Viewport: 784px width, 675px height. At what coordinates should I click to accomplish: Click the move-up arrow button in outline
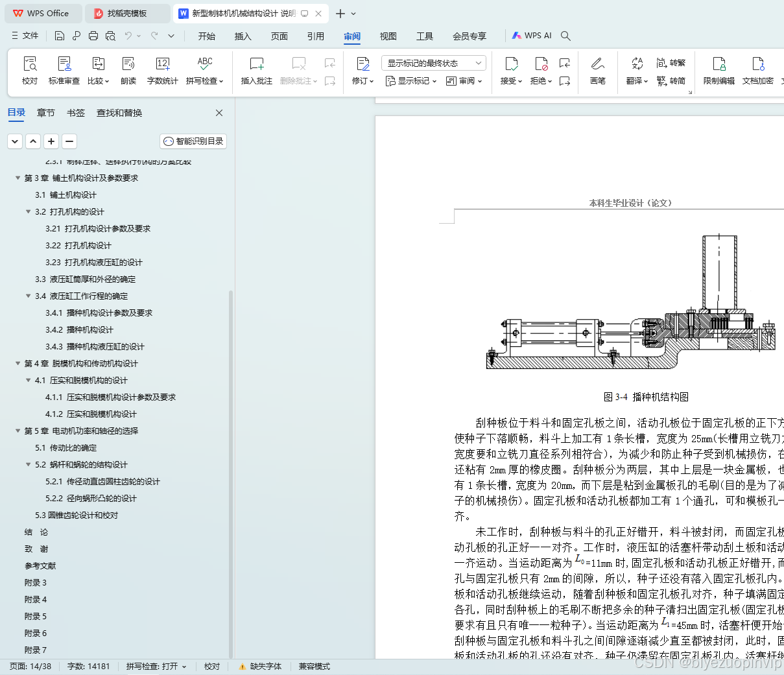pos(33,141)
